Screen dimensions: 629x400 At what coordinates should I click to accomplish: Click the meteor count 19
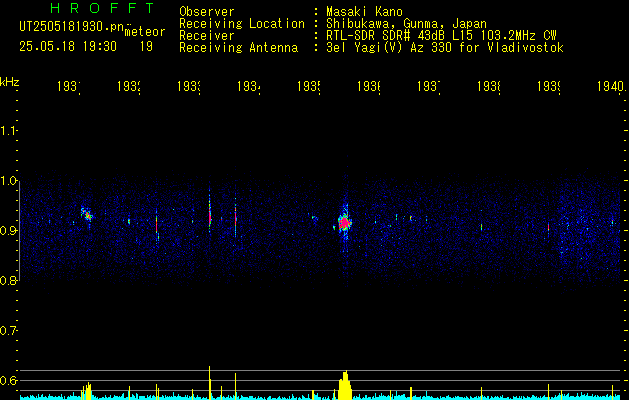pos(146,47)
